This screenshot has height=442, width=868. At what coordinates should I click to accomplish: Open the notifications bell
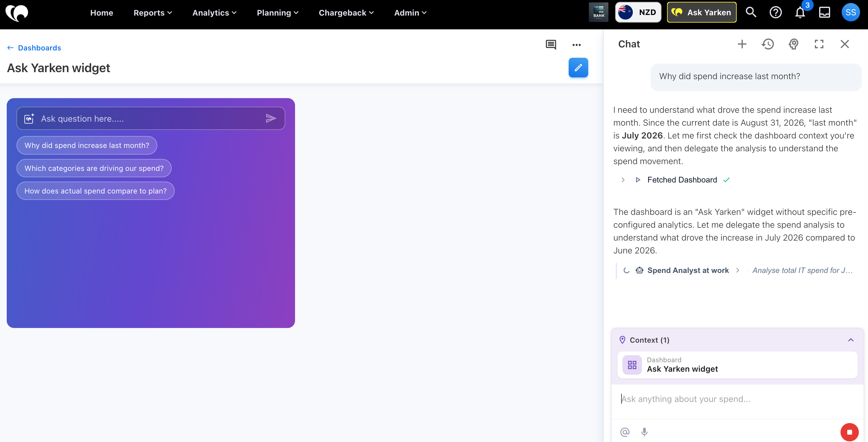click(x=800, y=13)
